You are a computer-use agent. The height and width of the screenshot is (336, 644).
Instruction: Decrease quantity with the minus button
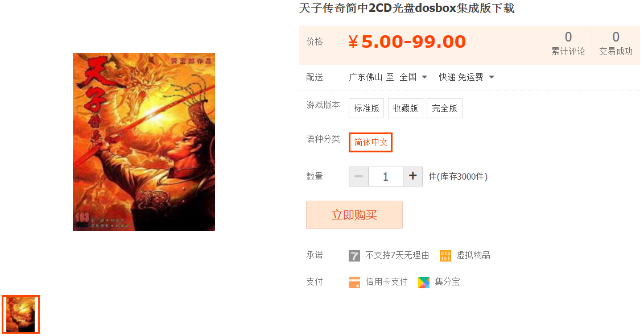(x=358, y=176)
